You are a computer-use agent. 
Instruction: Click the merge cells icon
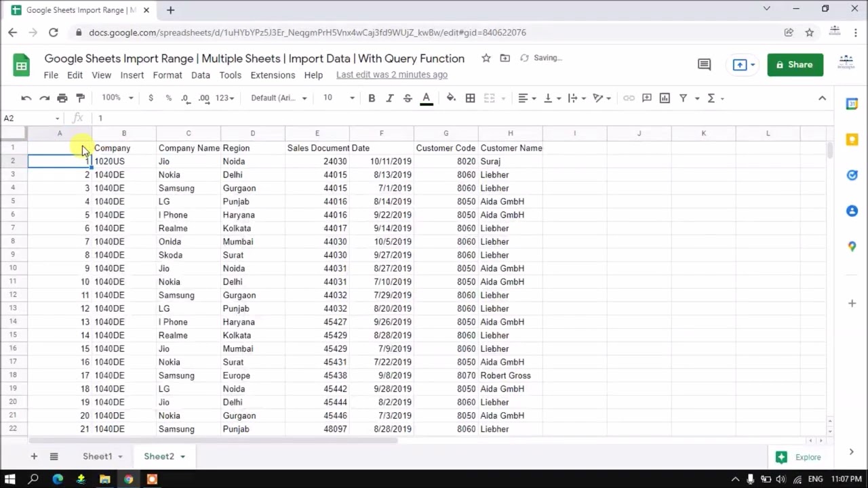click(x=490, y=98)
